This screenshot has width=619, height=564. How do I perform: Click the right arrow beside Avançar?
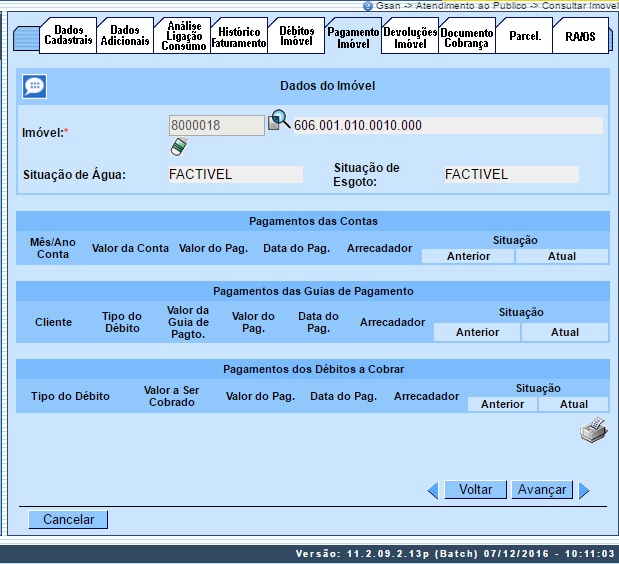pos(585,490)
